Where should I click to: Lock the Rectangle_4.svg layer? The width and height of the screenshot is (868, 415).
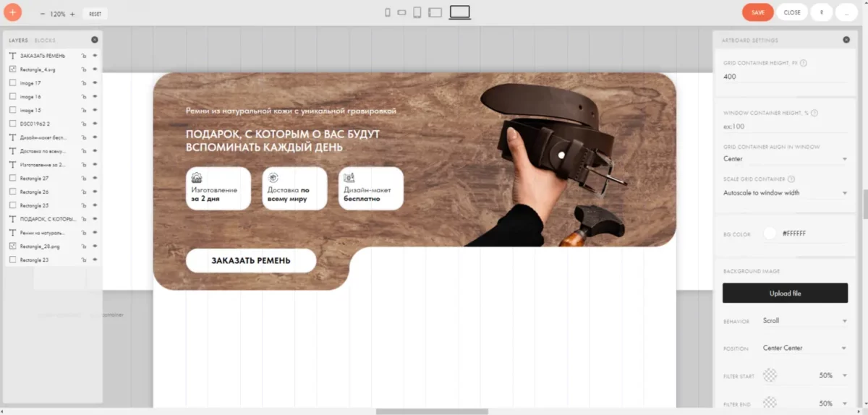[84, 69]
